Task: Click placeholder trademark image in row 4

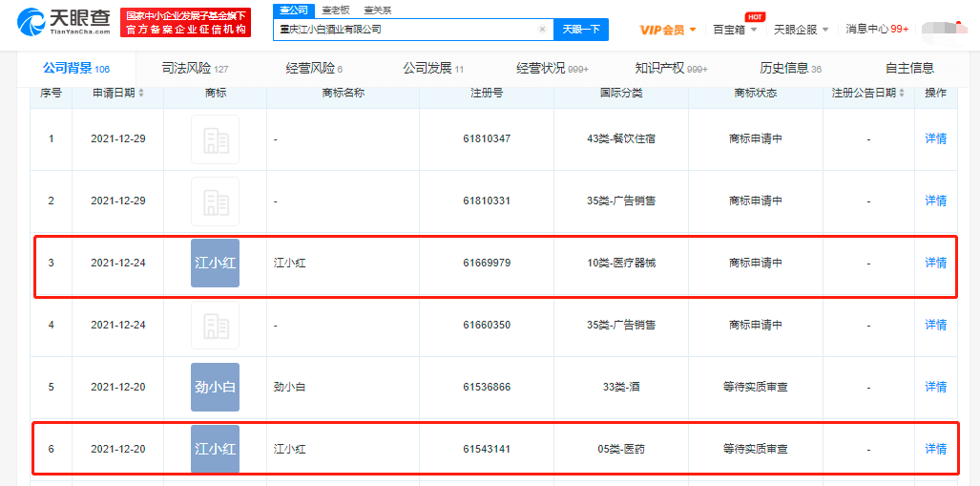Action: (x=215, y=326)
